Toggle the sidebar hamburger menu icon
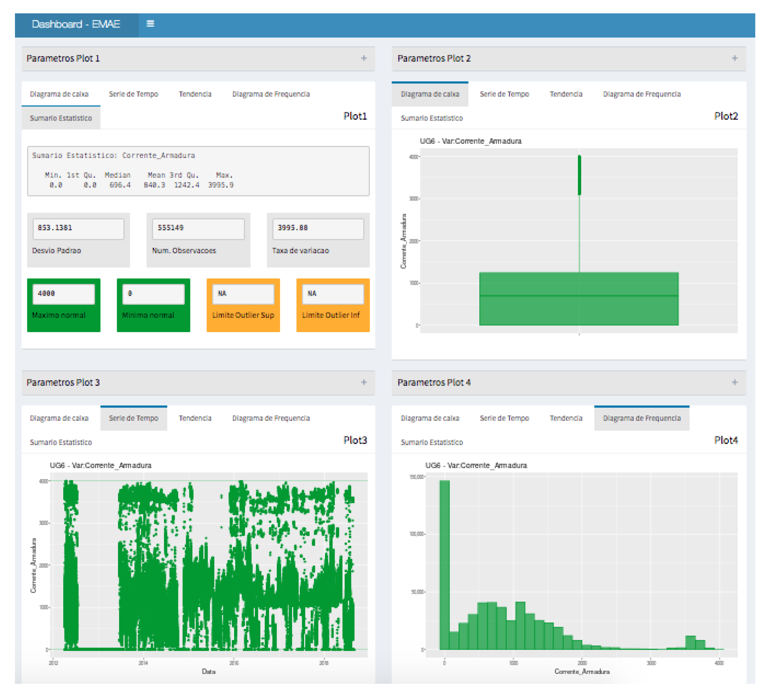 pyautogui.click(x=150, y=24)
